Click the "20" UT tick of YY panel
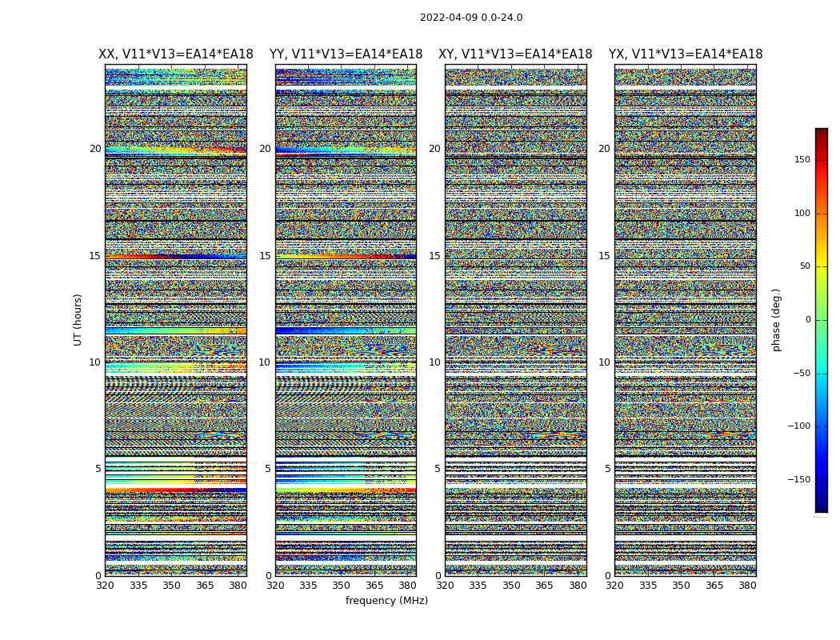The height and width of the screenshot is (640, 840). [x=265, y=149]
